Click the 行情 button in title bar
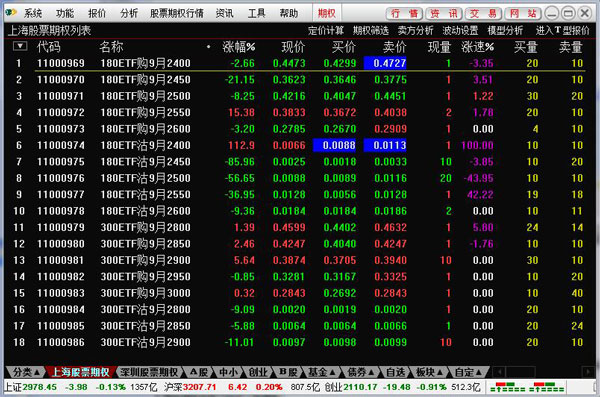 (404, 14)
